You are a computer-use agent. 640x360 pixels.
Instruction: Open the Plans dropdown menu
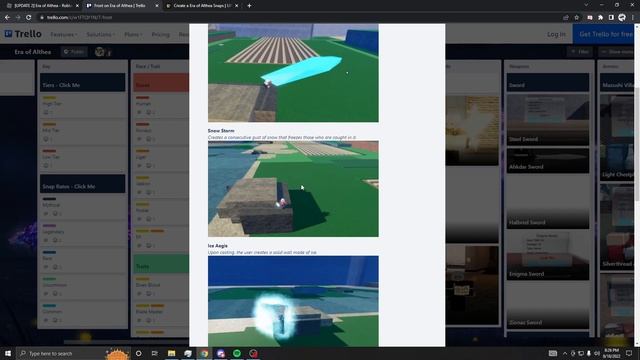(133, 34)
